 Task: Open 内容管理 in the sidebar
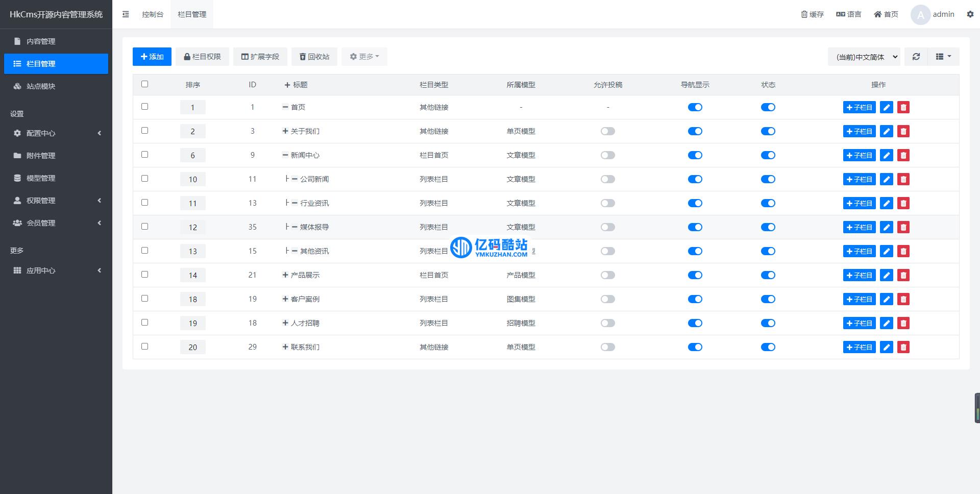pyautogui.click(x=56, y=41)
